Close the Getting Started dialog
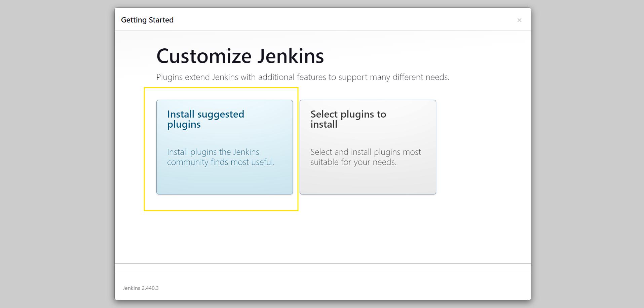The width and height of the screenshot is (644, 308). (519, 20)
